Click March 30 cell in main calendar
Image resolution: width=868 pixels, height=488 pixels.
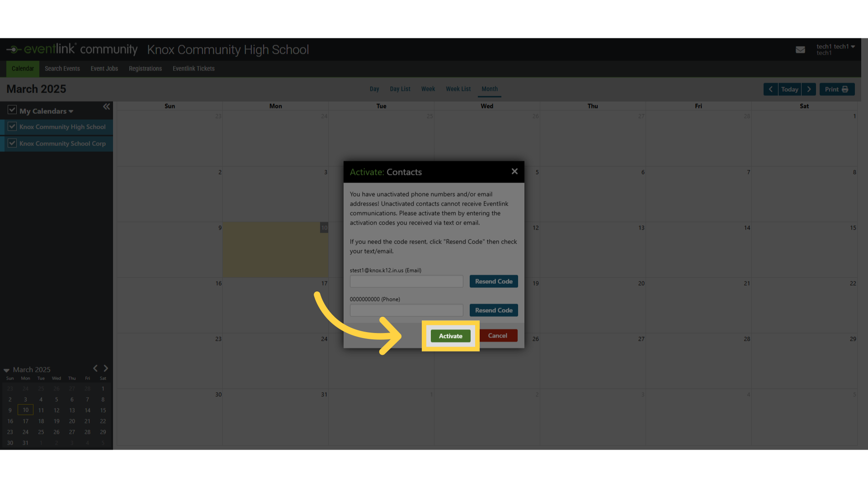170,416
